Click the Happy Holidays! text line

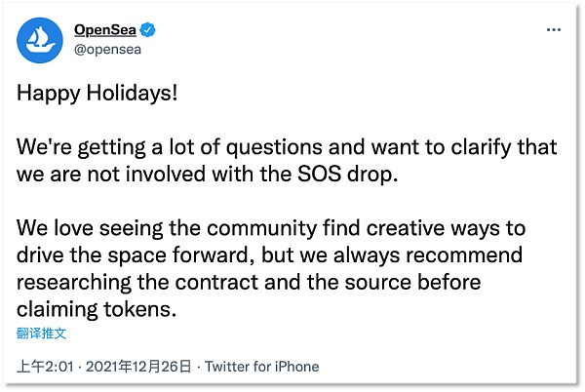(x=97, y=94)
